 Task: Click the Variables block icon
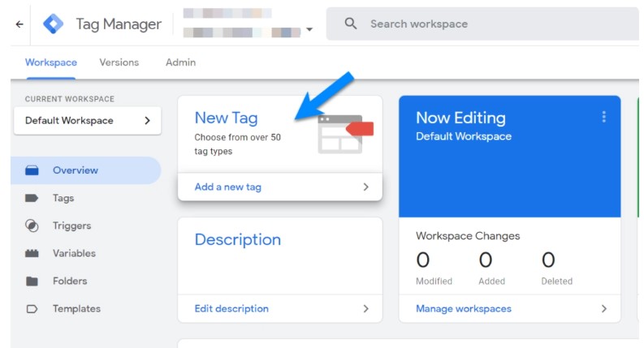32,253
